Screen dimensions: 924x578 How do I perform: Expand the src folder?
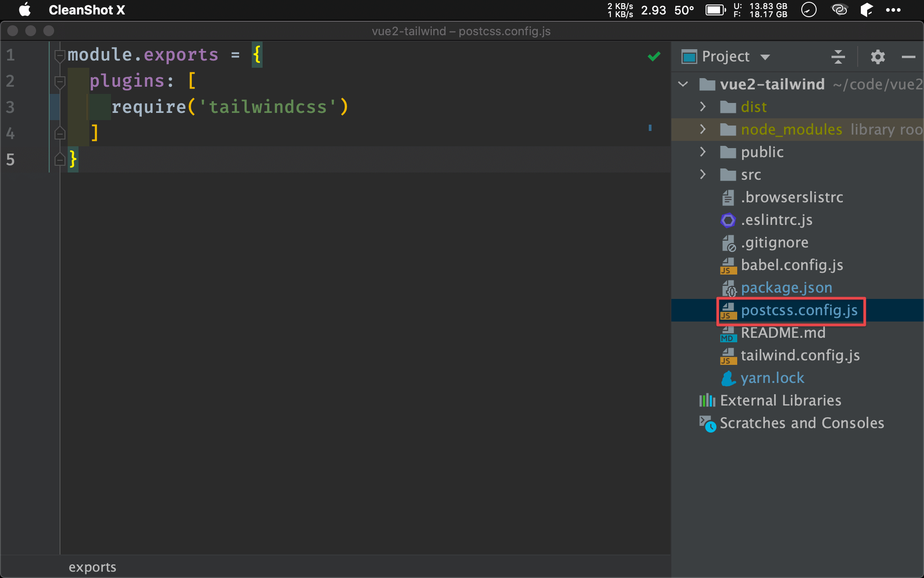coord(702,174)
